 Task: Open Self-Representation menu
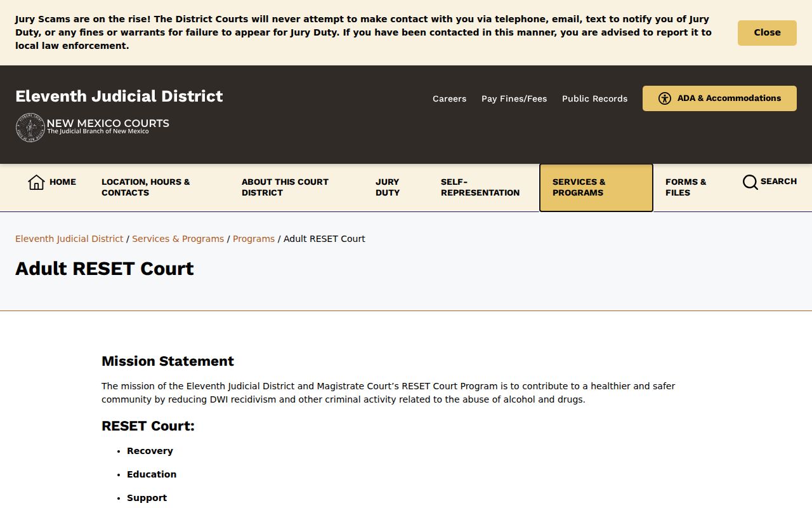480,187
